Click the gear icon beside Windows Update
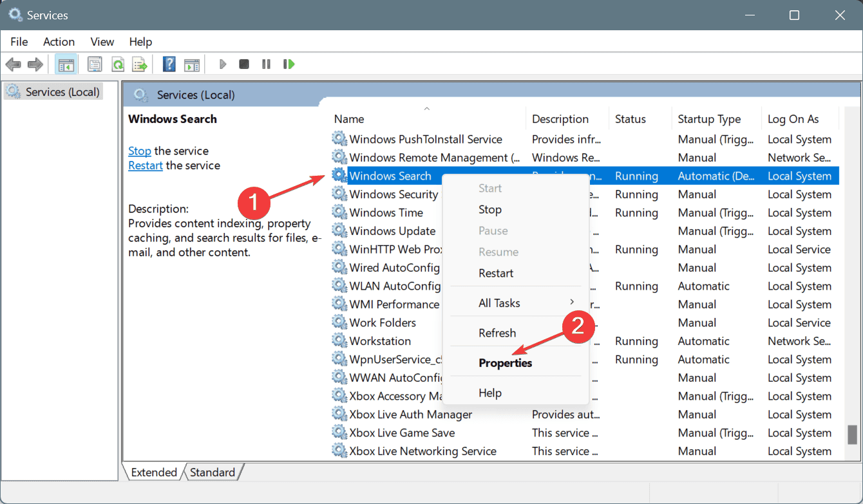The image size is (863, 504). tap(339, 231)
